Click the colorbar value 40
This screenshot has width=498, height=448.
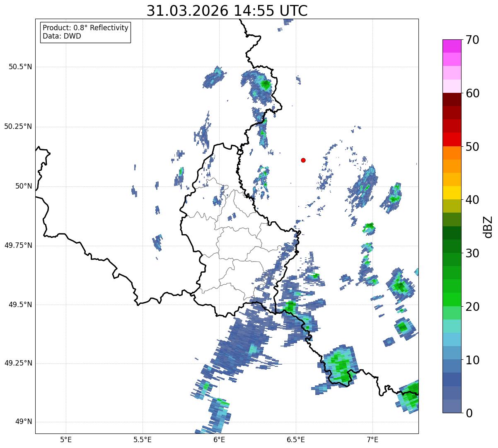[x=473, y=200]
